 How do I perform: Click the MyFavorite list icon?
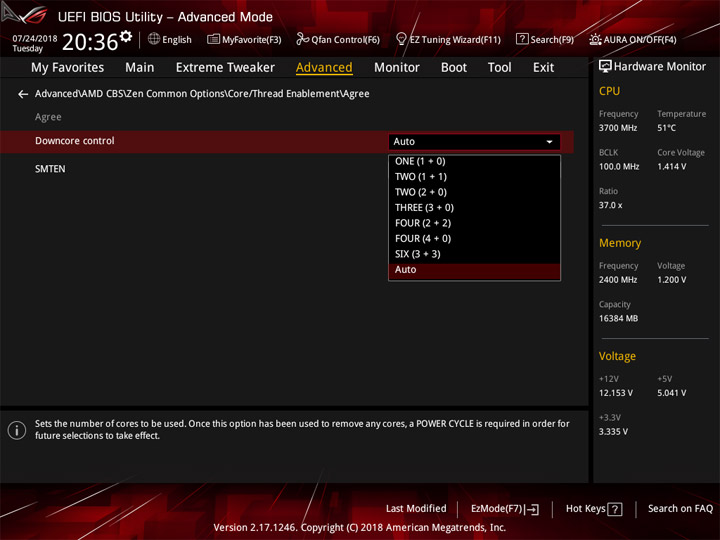pos(213,39)
